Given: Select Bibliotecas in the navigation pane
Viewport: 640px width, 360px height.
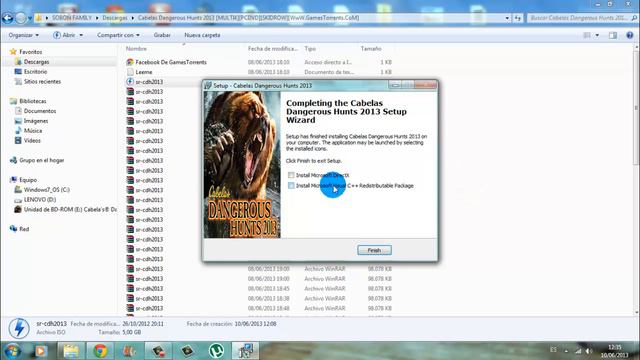Looking at the screenshot, I should click(x=33, y=101).
